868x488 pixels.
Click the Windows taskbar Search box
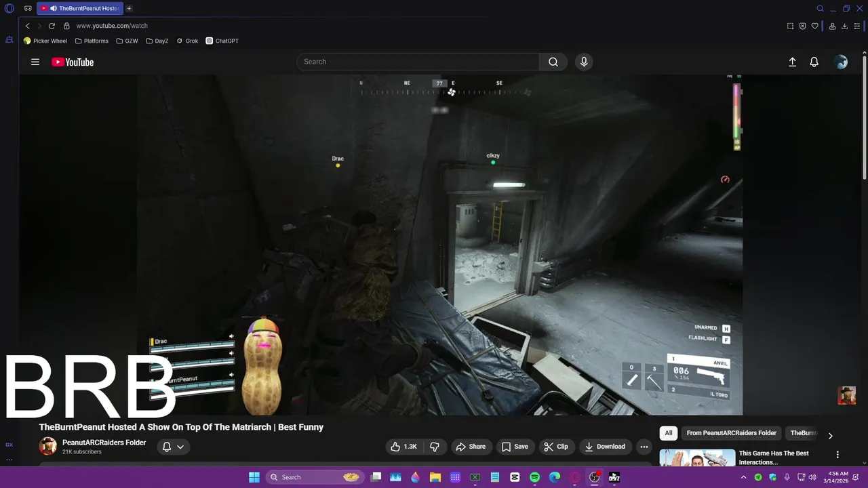314,477
